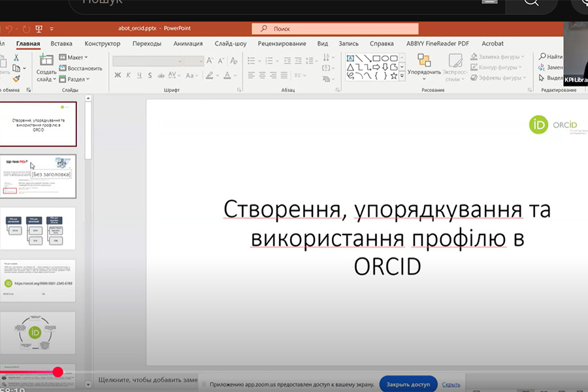Image resolution: width=588 pixels, height=392 pixels.
Task: Open the ABBYY FineReader PDF tab
Action: coord(438,44)
